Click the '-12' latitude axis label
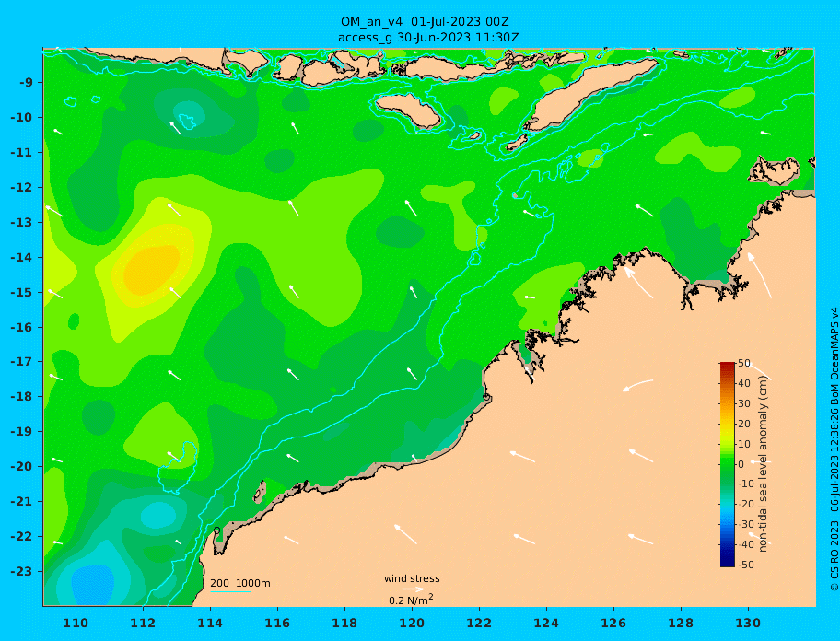Viewport: 840px width, 641px height. pos(21,188)
